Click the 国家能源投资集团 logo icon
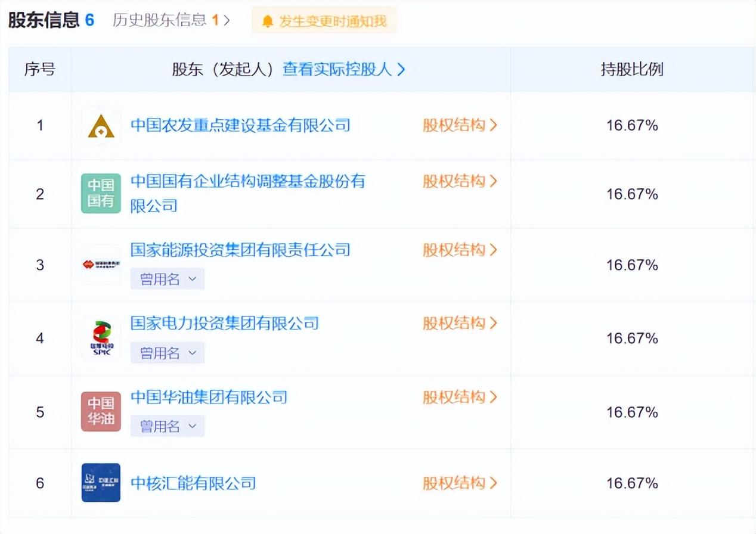Image resolution: width=756 pixels, height=534 pixels. (101, 265)
